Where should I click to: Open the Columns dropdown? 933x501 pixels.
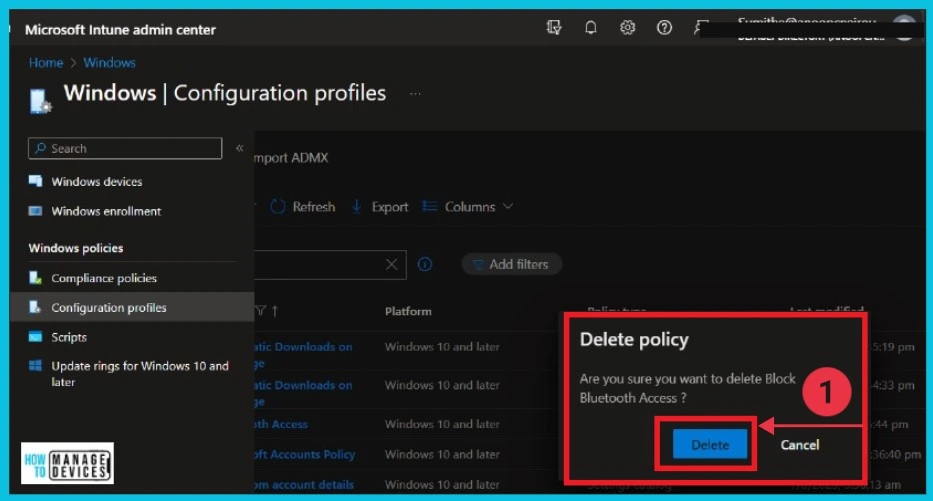(468, 206)
